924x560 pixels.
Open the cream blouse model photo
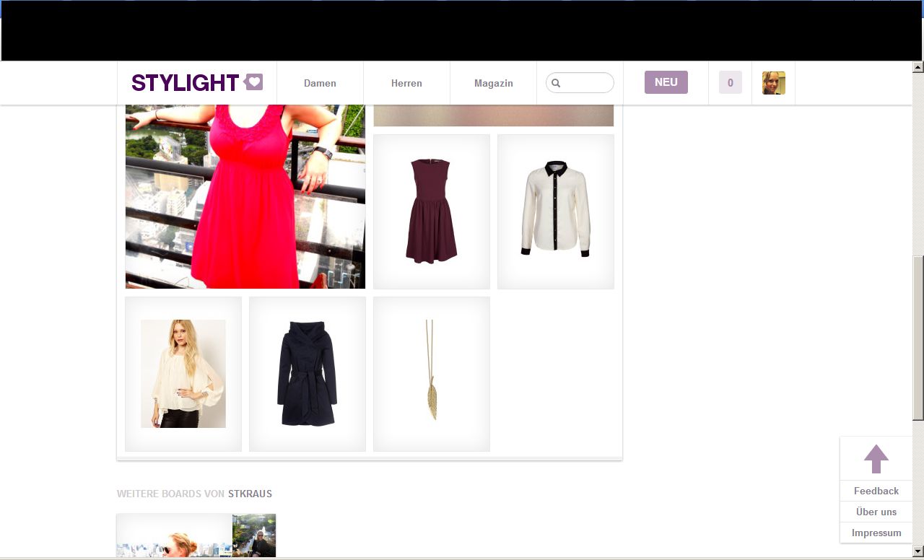pyautogui.click(x=183, y=374)
